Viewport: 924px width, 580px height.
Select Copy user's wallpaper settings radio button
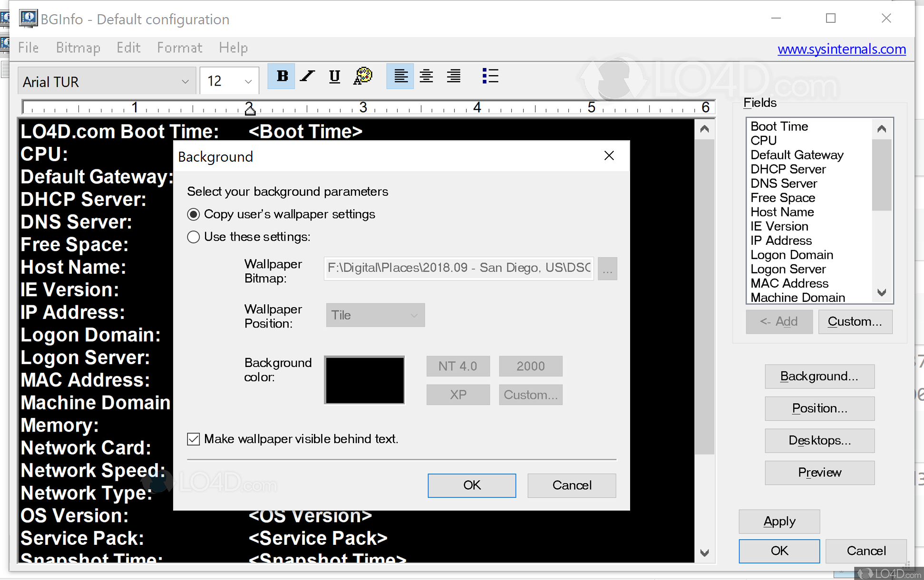(193, 214)
